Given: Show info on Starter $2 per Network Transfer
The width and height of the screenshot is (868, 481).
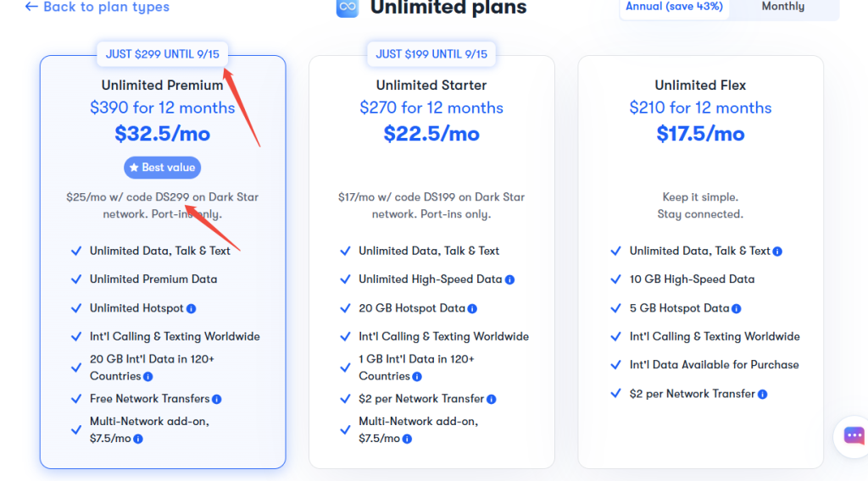Looking at the screenshot, I should (x=491, y=399).
